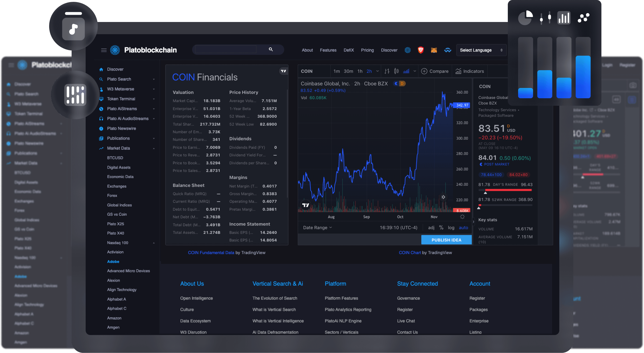Click the Compare plus icon
This screenshot has height=353, width=644.
[424, 71]
